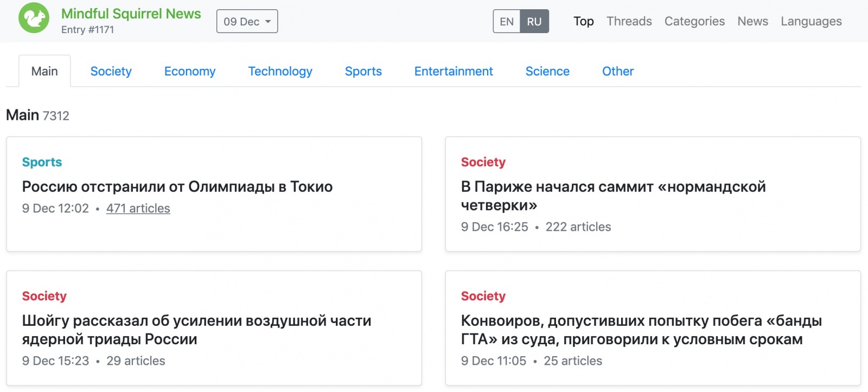
Task: Select the Economy tab
Action: [190, 71]
